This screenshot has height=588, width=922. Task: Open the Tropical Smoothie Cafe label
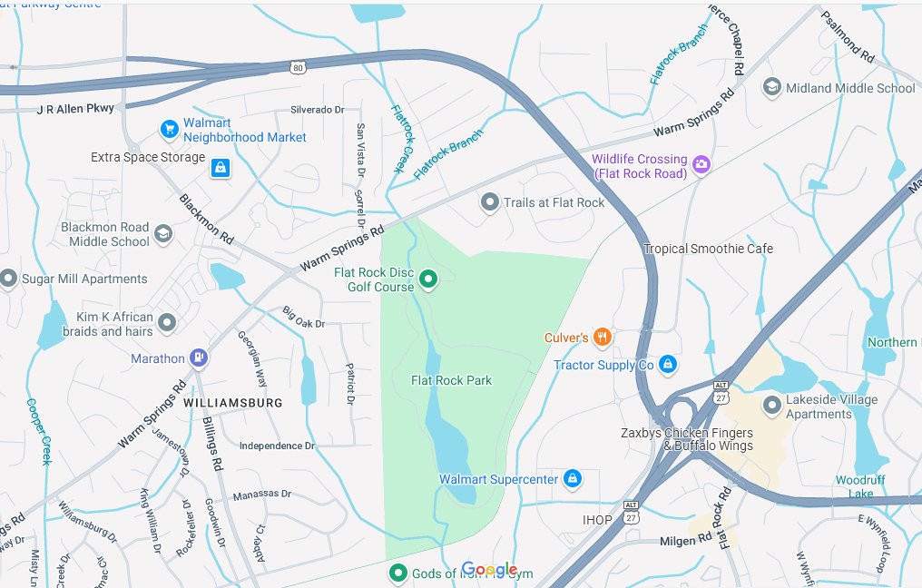708,249
